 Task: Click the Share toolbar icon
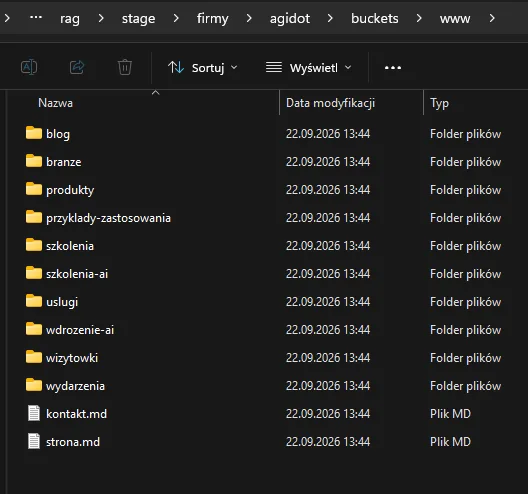point(77,67)
